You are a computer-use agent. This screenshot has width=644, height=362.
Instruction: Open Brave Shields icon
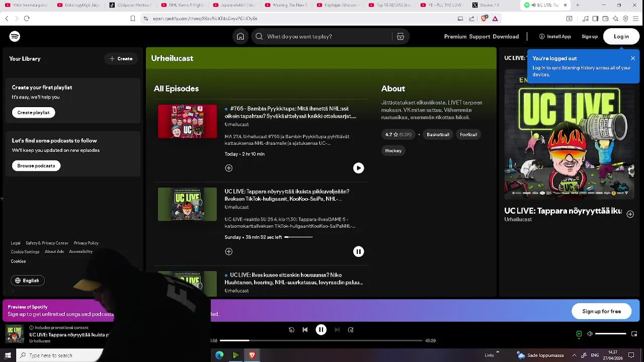click(x=484, y=19)
